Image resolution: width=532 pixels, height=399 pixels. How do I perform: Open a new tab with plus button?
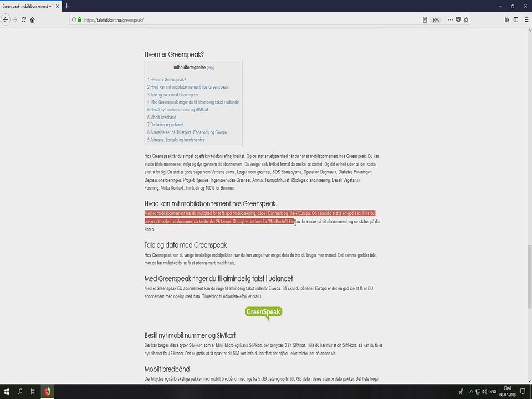[x=67, y=6]
